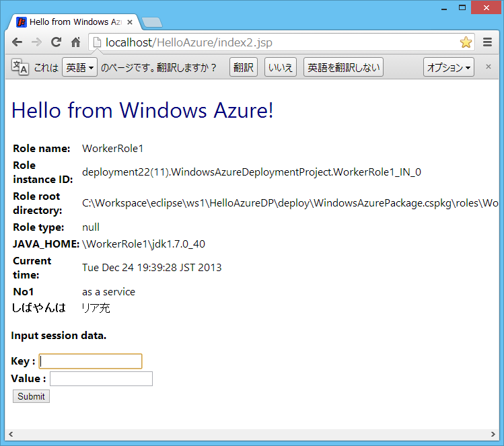Click the horizontal scrollbar right arrow
504x446 pixels.
[493, 434]
